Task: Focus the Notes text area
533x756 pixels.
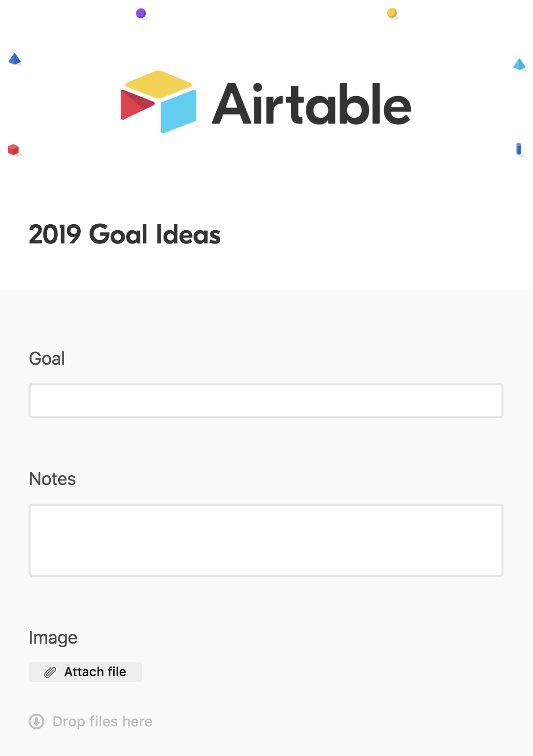Action: 266,540
